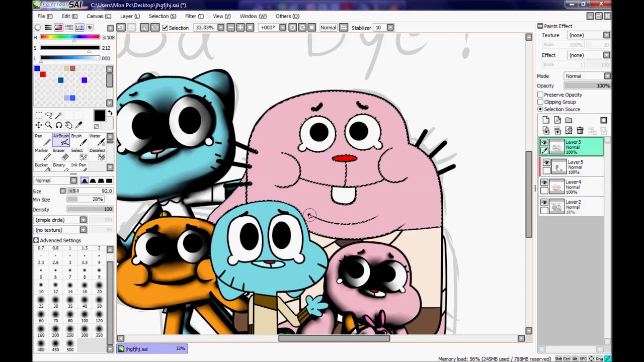Switch to the jhgfjhj.sai canvas tab
Image resolution: width=644 pixels, height=362 pixels.
152,348
